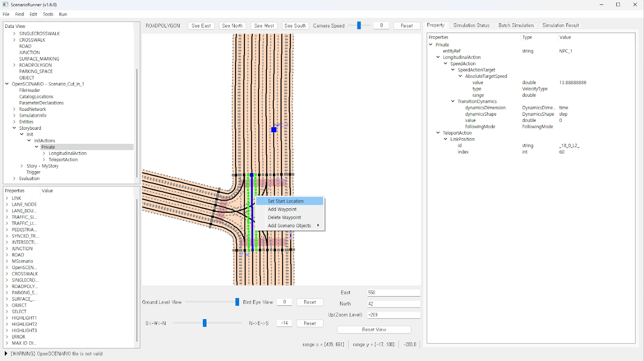This screenshot has height=361, width=644.
Task: Click the blue NPC_1 vehicle marker on map
Action: point(274,130)
